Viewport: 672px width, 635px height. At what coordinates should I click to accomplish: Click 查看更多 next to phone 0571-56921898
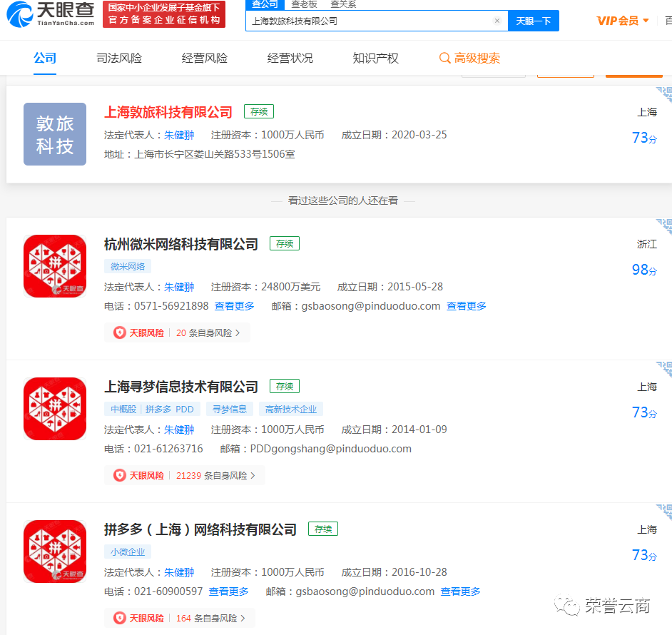235,306
